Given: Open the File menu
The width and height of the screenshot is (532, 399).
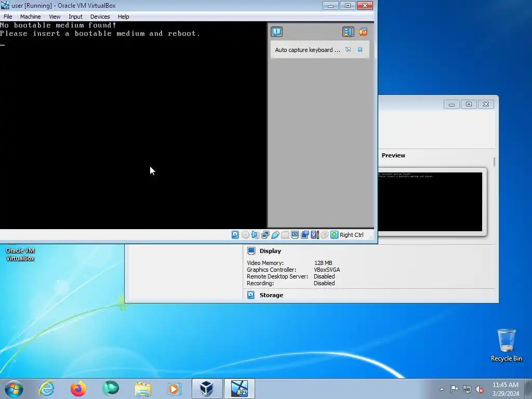Looking at the screenshot, I should click(x=8, y=17).
